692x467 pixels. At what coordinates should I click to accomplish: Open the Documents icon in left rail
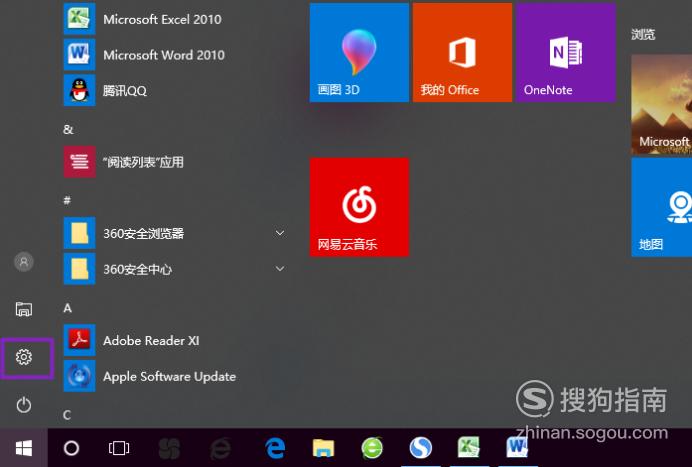pyautogui.click(x=24, y=309)
